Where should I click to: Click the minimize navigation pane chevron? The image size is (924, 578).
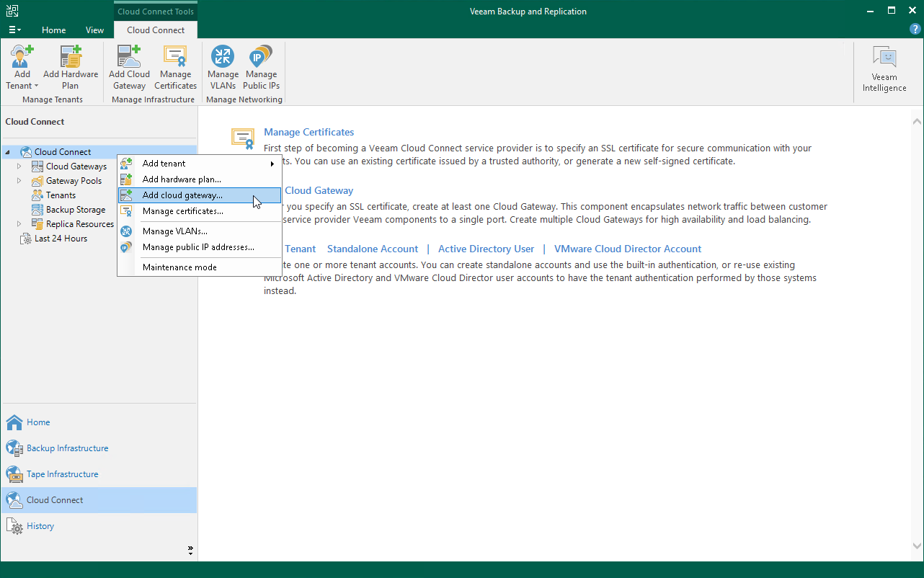[x=190, y=549]
